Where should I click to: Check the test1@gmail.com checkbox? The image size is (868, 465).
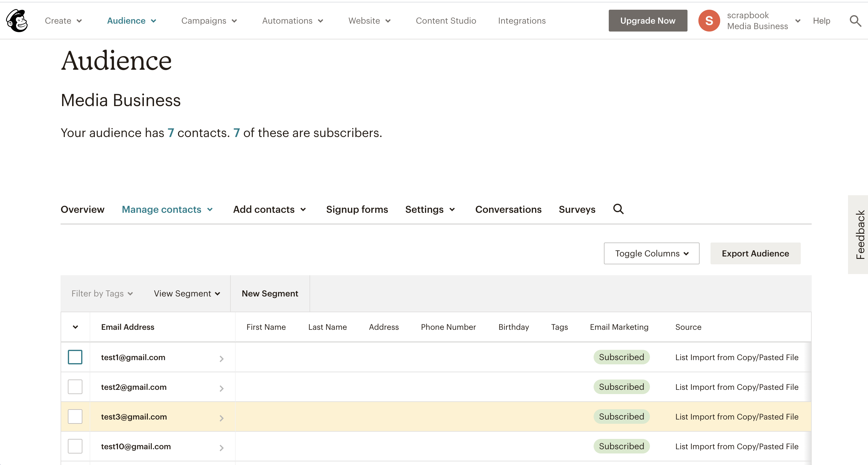pyautogui.click(x=75, y=357)
